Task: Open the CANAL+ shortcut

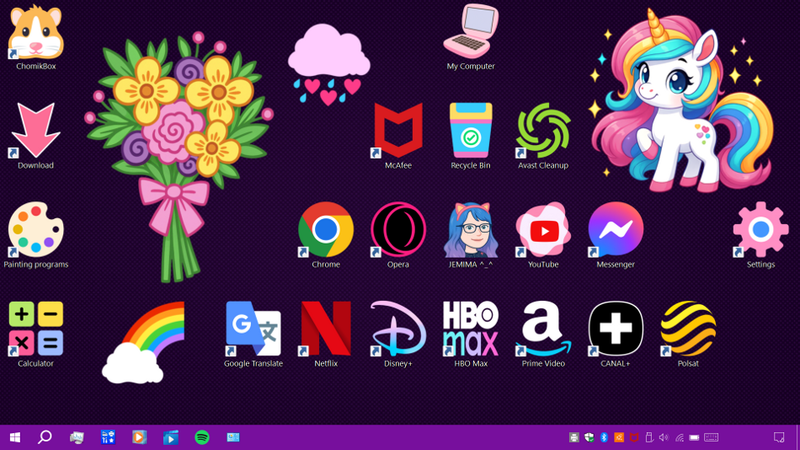Action: (x=615, y=328)
